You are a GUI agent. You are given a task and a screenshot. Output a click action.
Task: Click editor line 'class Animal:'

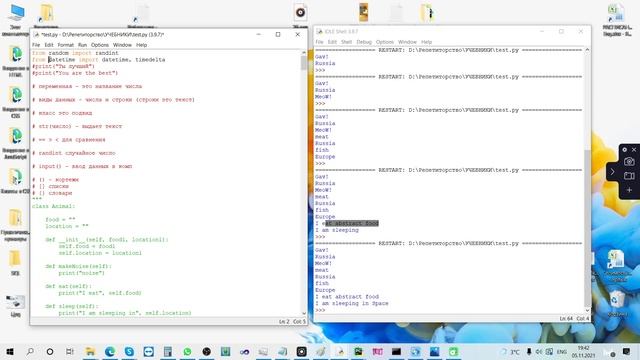pos(53,206)
